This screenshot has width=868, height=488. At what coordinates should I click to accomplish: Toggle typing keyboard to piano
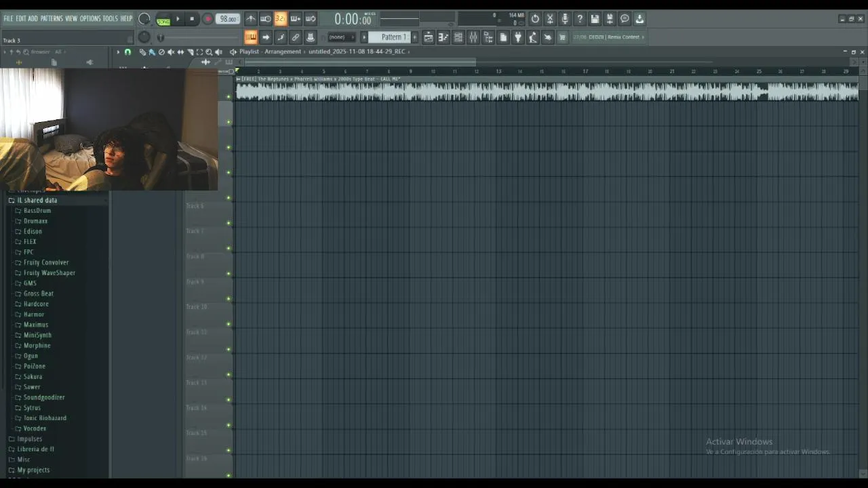tap(250, 37)
